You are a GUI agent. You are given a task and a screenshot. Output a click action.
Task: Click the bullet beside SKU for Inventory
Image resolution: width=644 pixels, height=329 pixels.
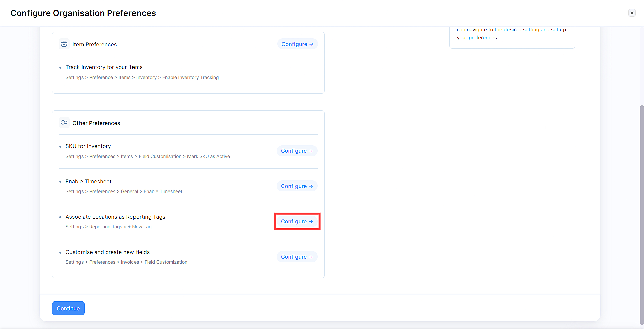(60, 146)
